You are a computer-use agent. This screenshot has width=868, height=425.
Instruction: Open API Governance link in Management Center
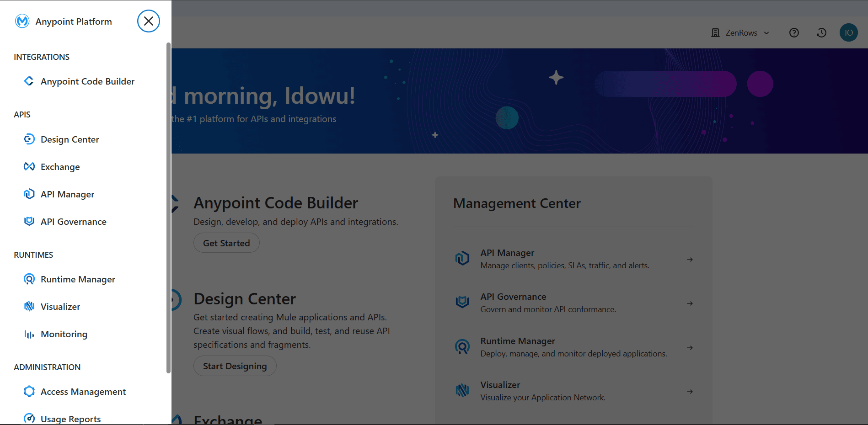513,297
